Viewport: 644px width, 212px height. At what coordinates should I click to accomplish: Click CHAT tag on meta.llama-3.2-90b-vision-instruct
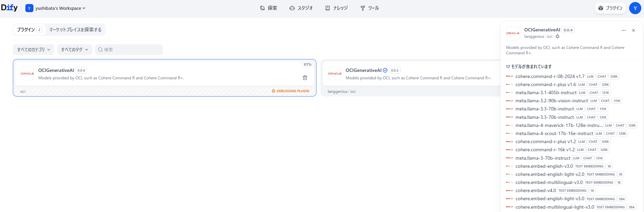605,101
